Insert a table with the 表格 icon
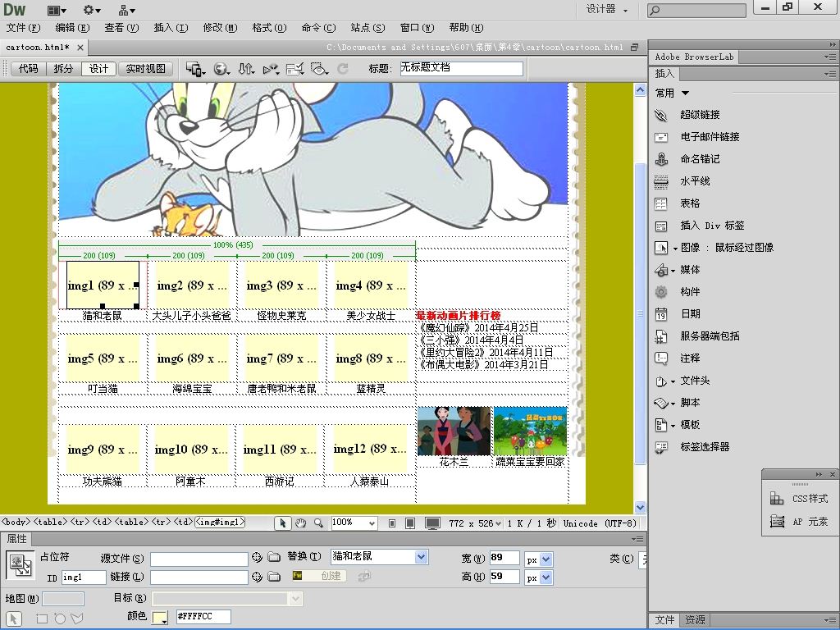This screenshot has height=630, width=840. point(661,203)
